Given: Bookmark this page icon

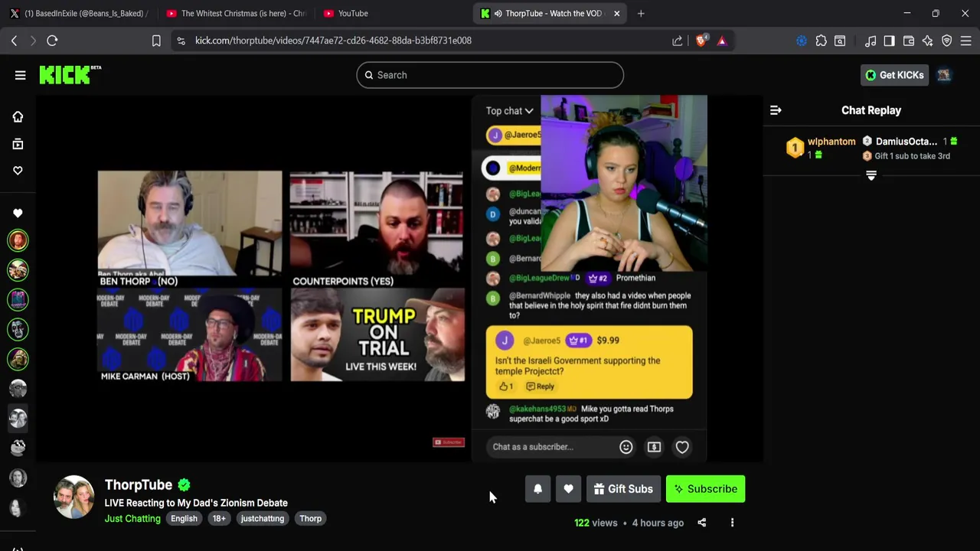Looking at the screenshot, I should pos(156,41).
